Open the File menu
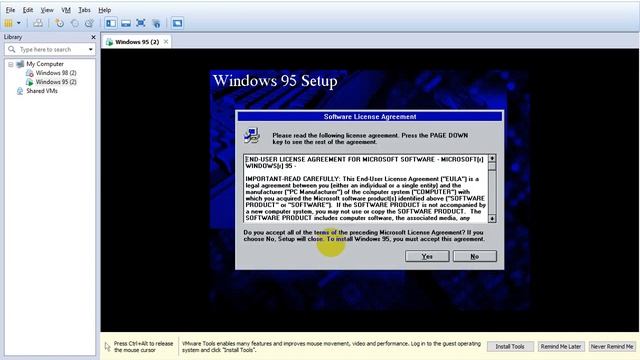Screen dimensions: 640x360 point(10,10)
